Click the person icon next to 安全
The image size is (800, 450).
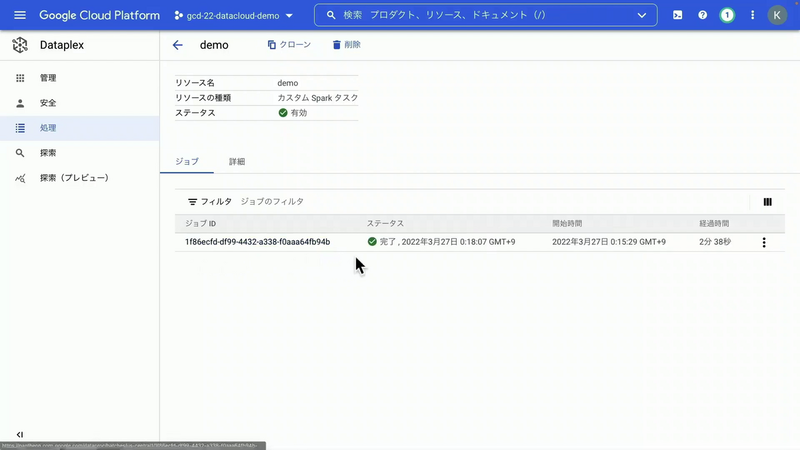tap(20, 103)
